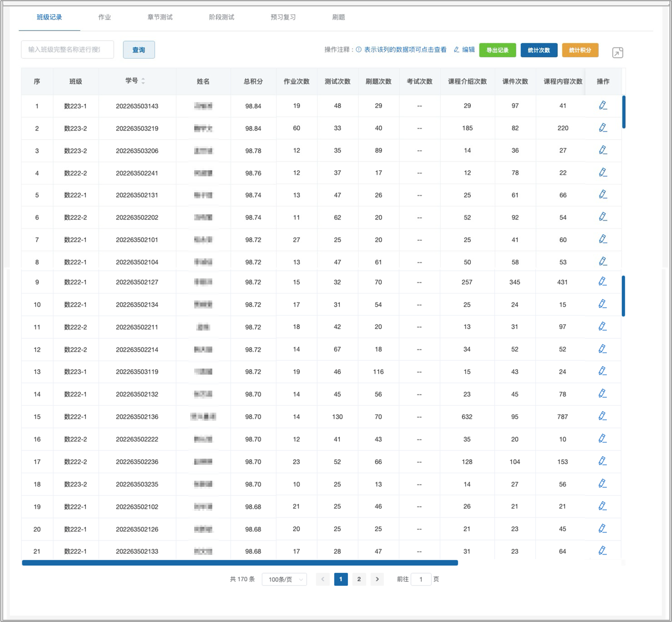Click the info circle icon in 操作注释
Screen dimensions: 672x622
(359, 50)
